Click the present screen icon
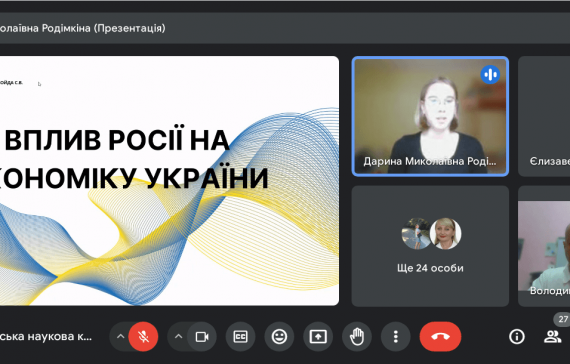570x364 pixels. (318, 337)
